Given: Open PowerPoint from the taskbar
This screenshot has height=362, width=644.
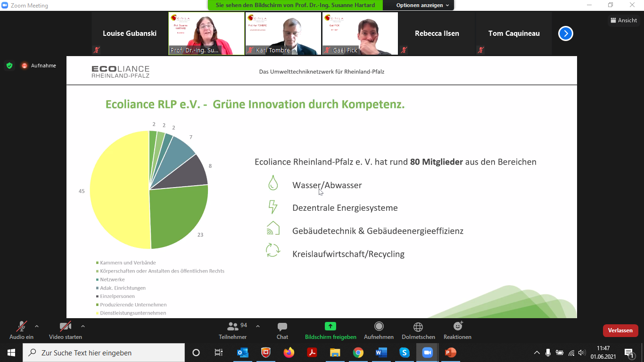Looking at the screenshot, I should pyautogui.click(x=451, y=353).
